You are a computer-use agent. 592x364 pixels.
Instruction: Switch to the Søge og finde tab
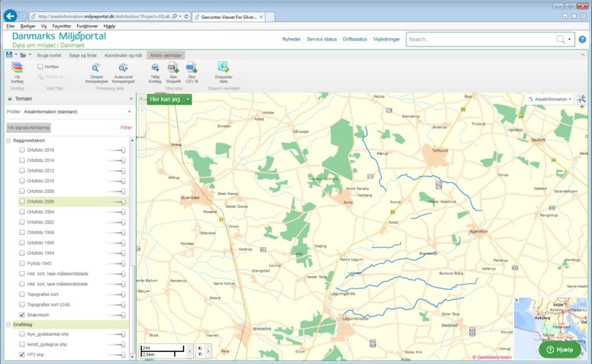(x=82, y=56)
